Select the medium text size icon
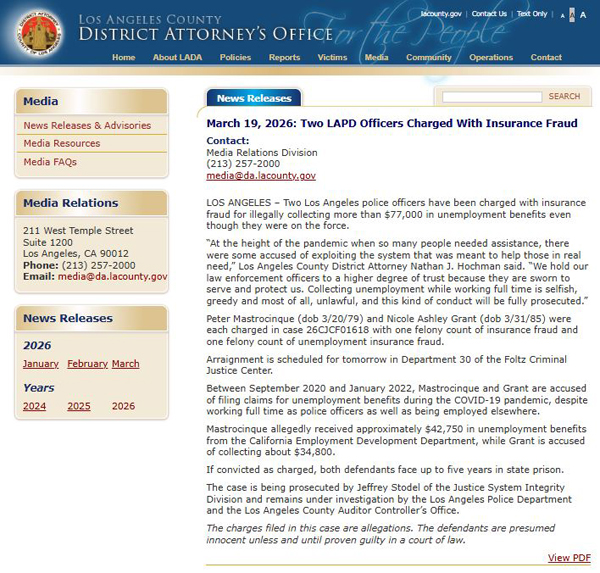 tap(570, 15)
